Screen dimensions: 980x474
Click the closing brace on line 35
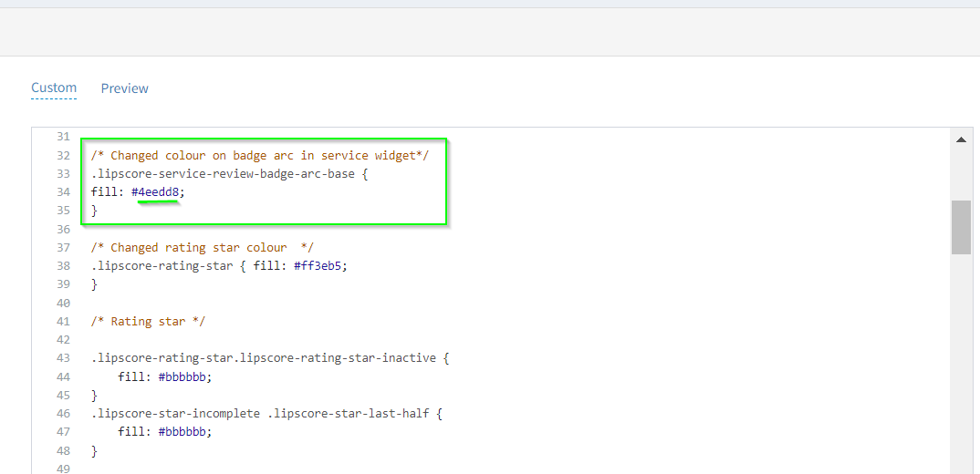(x=94, y=211)
